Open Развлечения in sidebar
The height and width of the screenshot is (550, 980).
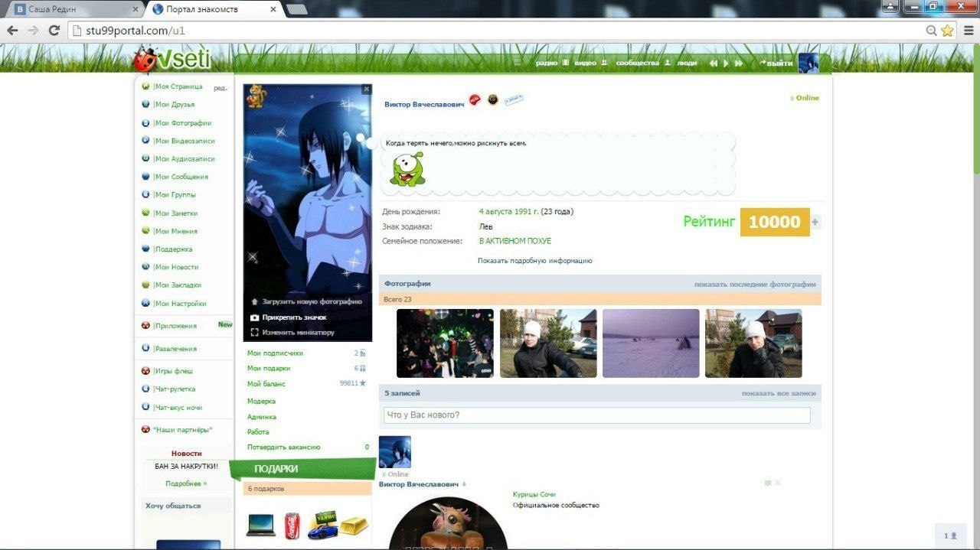pos(175,349)
